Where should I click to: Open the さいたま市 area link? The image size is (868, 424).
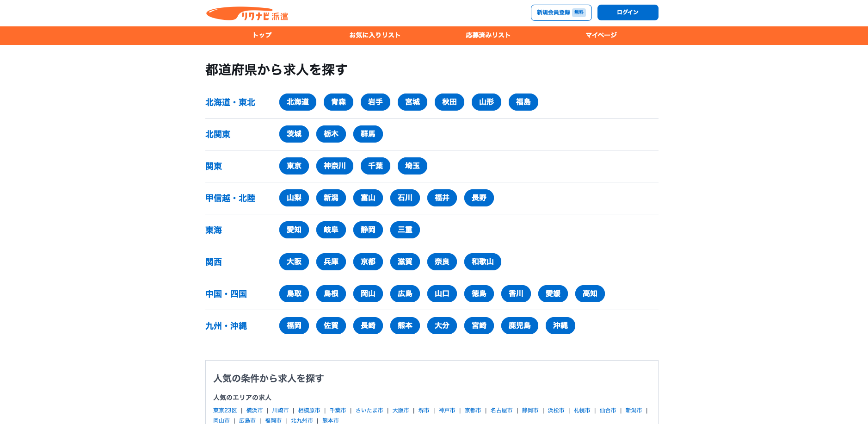tap(369, 411)
